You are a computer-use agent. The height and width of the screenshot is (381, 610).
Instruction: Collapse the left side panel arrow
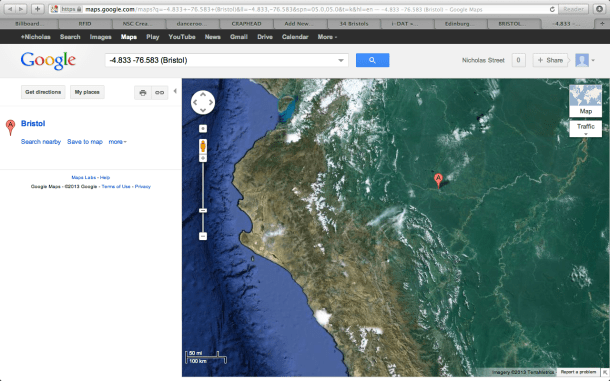(x=175, y=91)
